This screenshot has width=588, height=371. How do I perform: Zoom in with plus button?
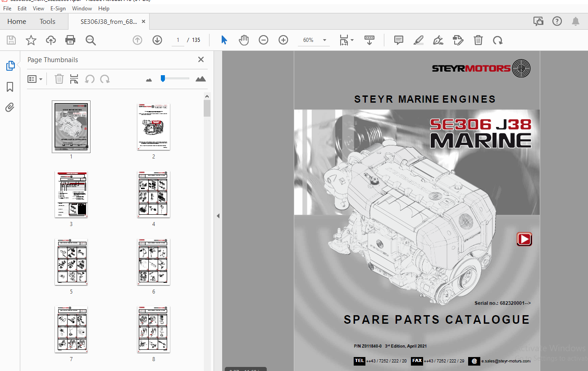click(x=283, y=40)
